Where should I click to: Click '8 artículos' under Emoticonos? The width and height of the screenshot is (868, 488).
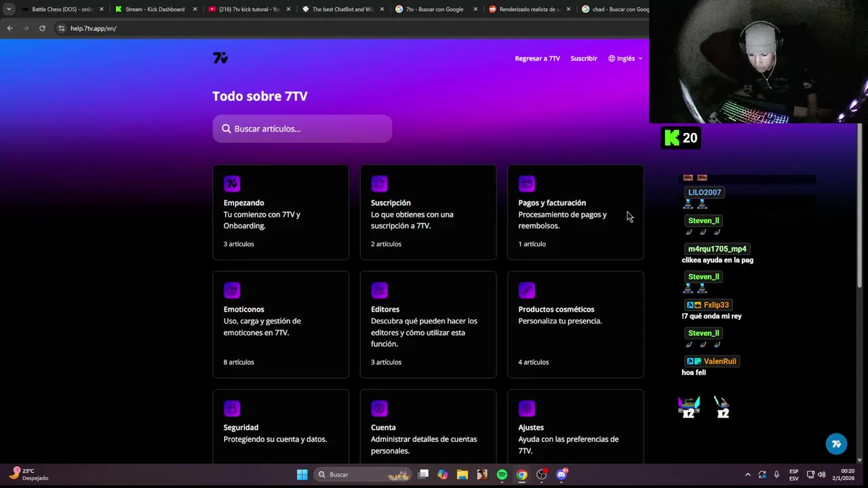click(x=239, y=362)
